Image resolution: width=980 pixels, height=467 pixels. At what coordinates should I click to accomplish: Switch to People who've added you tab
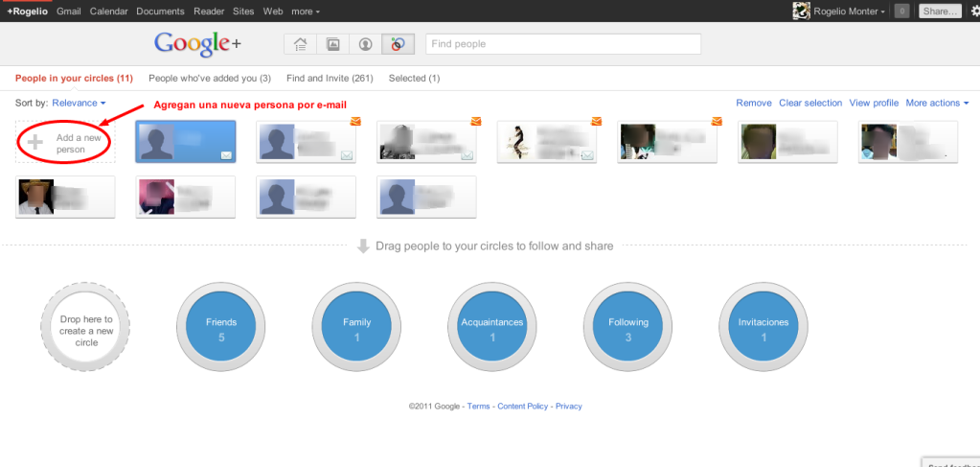210,78
